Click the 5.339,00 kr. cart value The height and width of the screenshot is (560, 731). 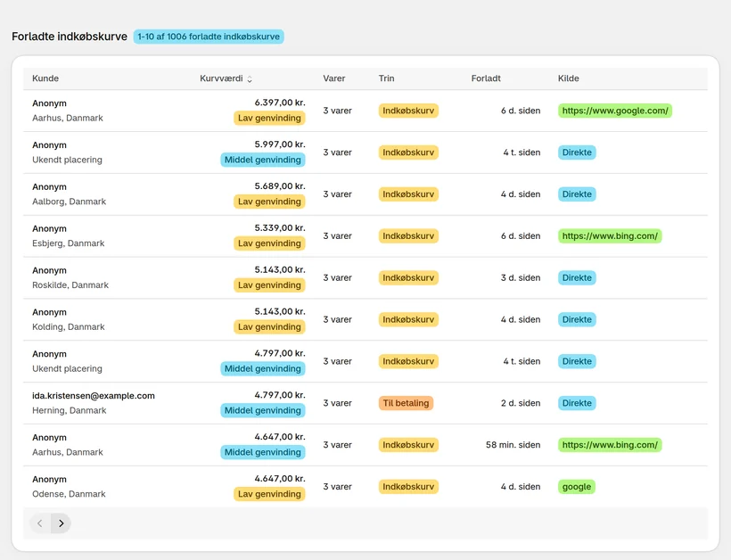click(280, 228)
